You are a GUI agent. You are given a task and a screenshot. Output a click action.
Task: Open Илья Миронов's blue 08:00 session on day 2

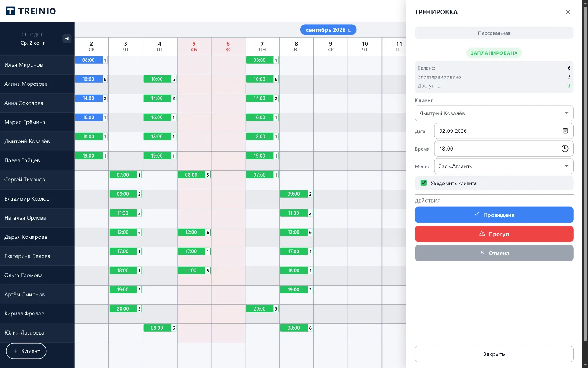tap(91, 60)
